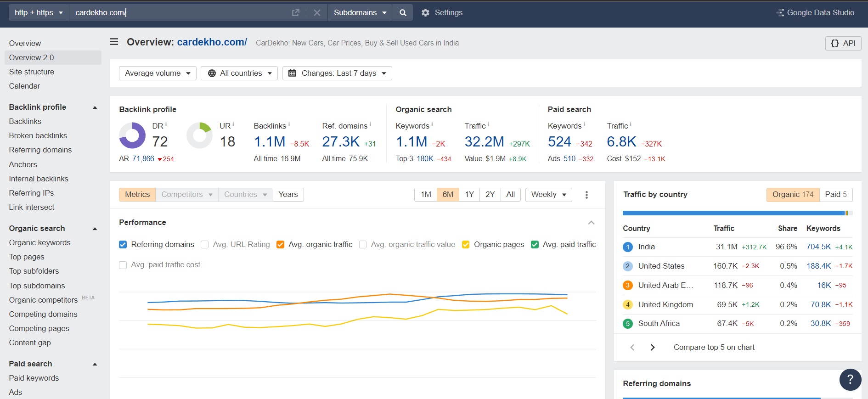Open Broken backlinks report
868x399 pixels.
[x=38, y=136]
